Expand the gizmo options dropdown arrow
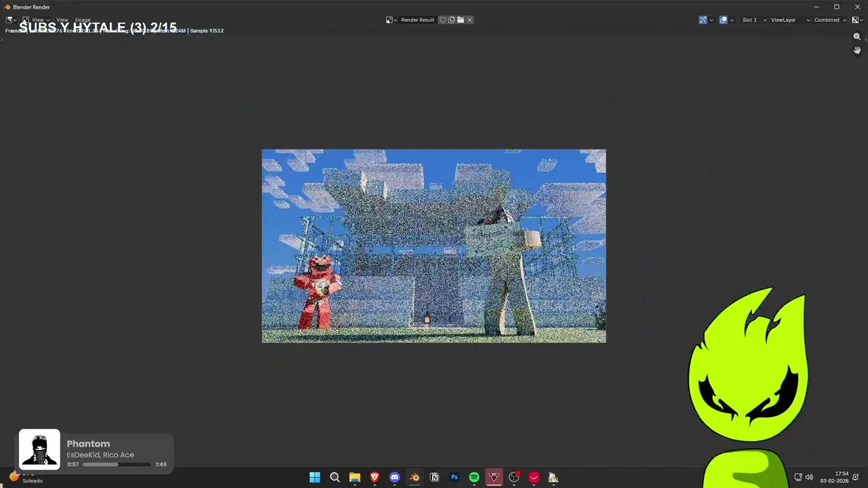 click(711, 20)
